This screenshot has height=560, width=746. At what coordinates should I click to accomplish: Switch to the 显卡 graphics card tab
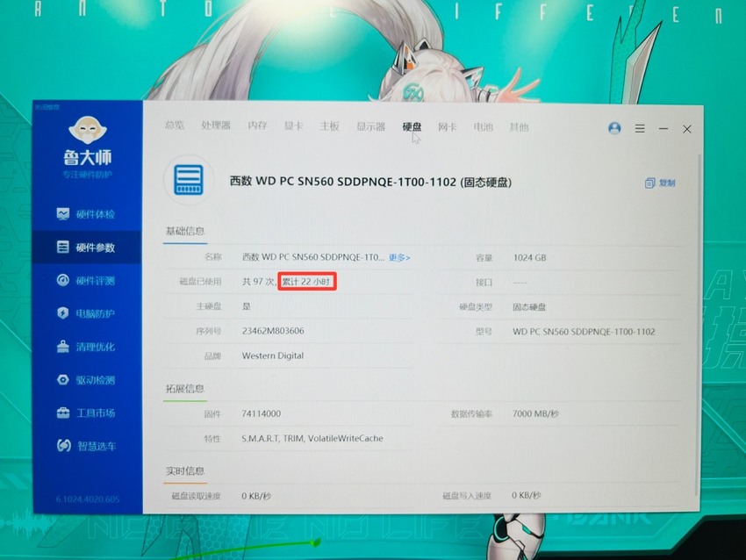tap(293, 126)
